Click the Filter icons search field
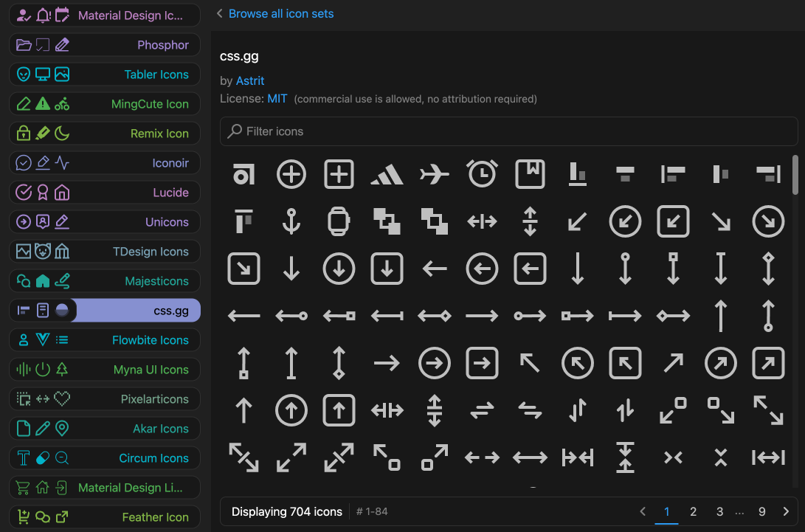 (508, 131)
